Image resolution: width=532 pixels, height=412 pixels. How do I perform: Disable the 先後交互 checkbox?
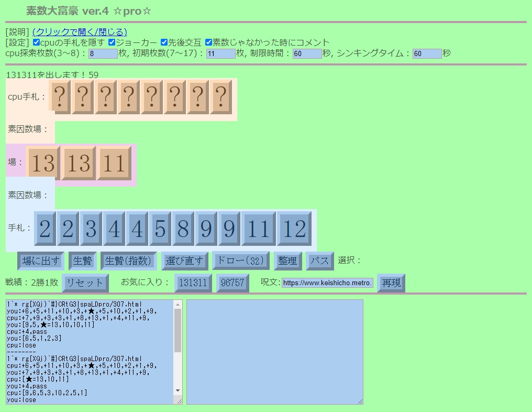point(164,42)
